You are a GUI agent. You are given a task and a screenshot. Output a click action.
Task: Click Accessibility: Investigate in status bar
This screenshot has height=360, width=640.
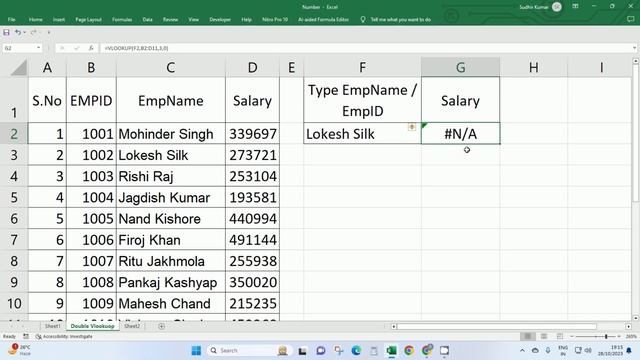(64, 336)
